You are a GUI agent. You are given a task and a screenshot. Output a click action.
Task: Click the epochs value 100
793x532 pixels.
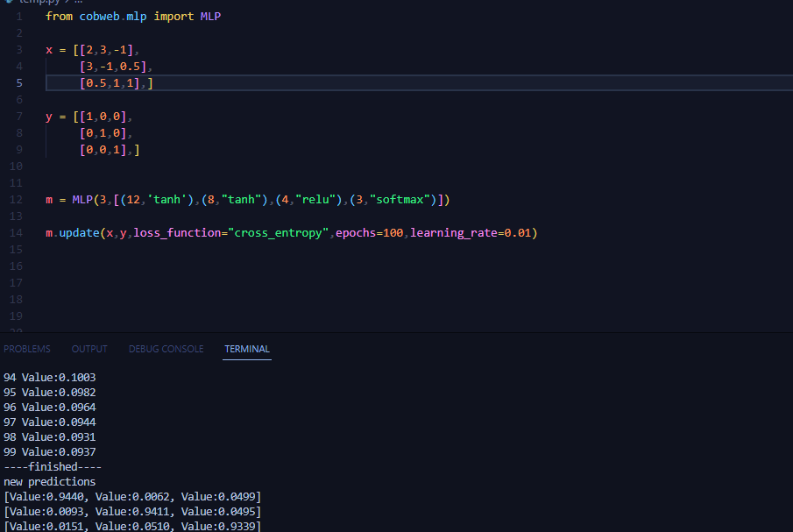[x=393, y=232]
